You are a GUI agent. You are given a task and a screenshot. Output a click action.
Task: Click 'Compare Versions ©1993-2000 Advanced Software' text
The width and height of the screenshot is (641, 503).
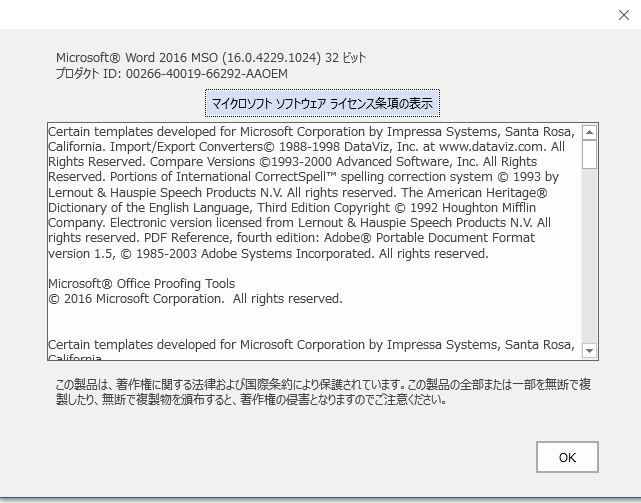(300, 162)
